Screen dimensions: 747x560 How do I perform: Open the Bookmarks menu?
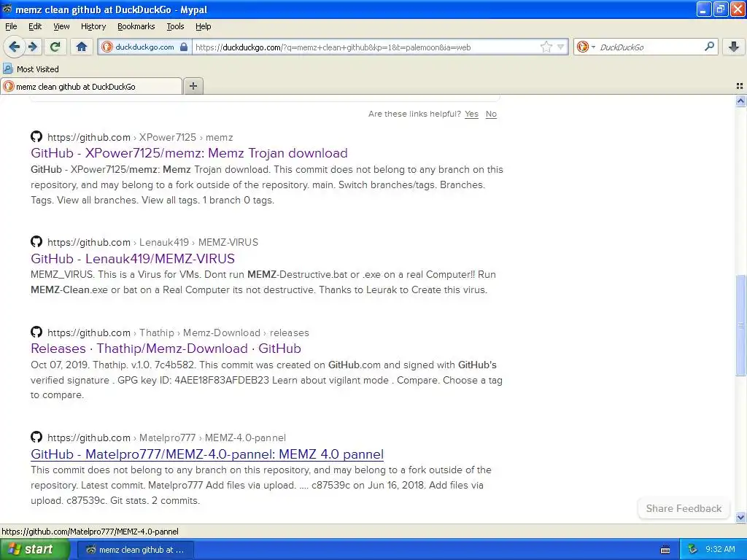pyautogui.click(x=136, y=26)
